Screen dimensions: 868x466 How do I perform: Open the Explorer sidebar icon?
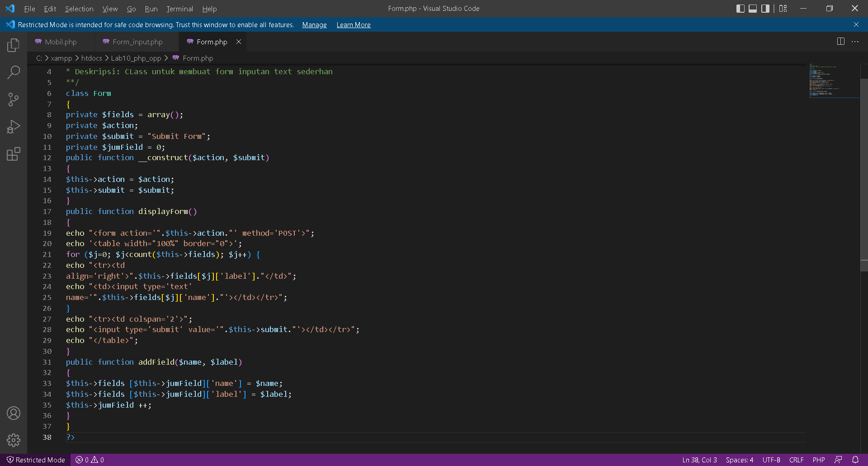[13, 45]
